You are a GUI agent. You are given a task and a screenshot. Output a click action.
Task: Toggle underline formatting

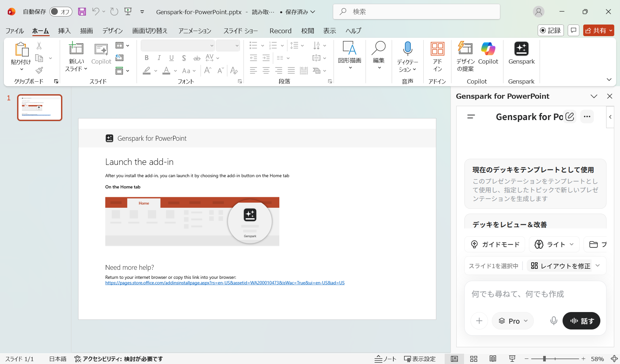(x=171, y=58)
